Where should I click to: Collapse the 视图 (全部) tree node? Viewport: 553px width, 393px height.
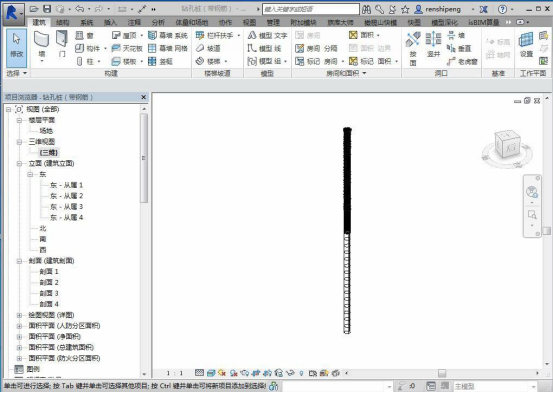coord(8,109)
